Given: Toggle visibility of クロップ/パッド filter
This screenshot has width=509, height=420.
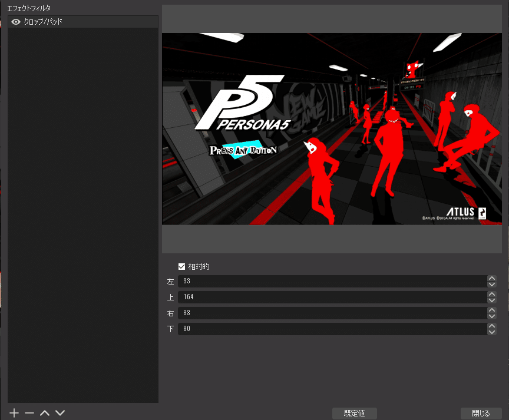Looking at the screenshot, I should pos(15,22).
